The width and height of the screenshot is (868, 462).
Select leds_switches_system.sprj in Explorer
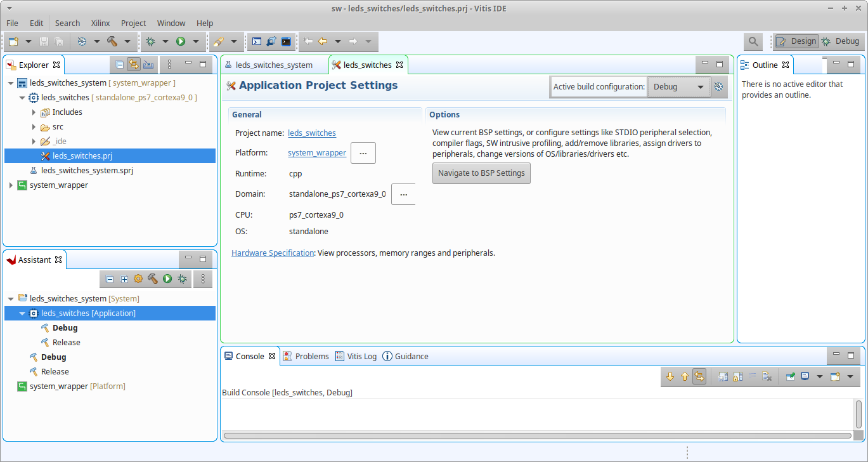(87, 170)
